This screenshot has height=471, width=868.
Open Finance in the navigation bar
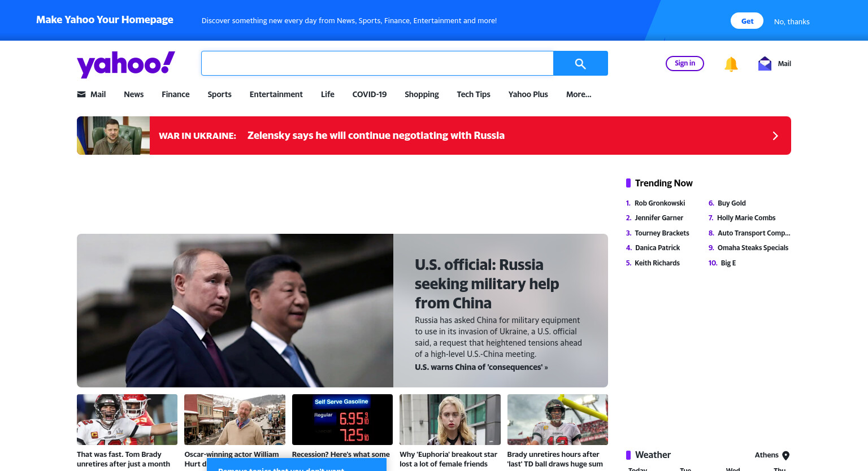click(x=176, y=94)
